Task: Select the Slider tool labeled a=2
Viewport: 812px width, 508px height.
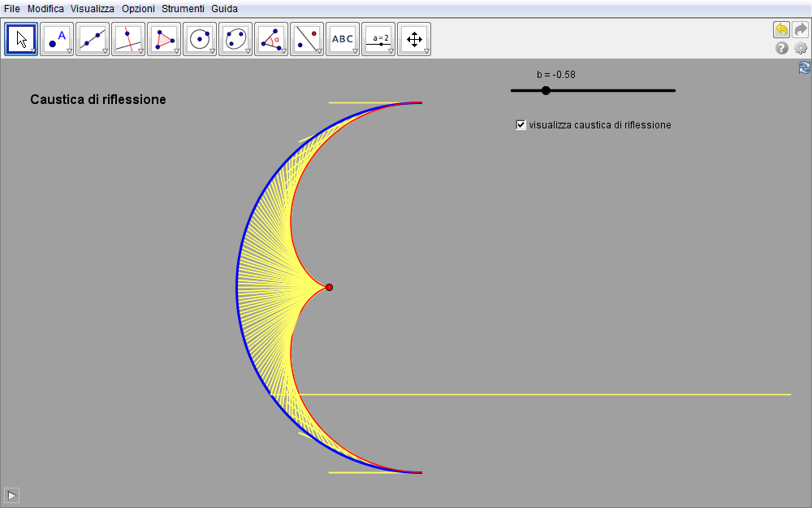Action: tap(378, 39)
